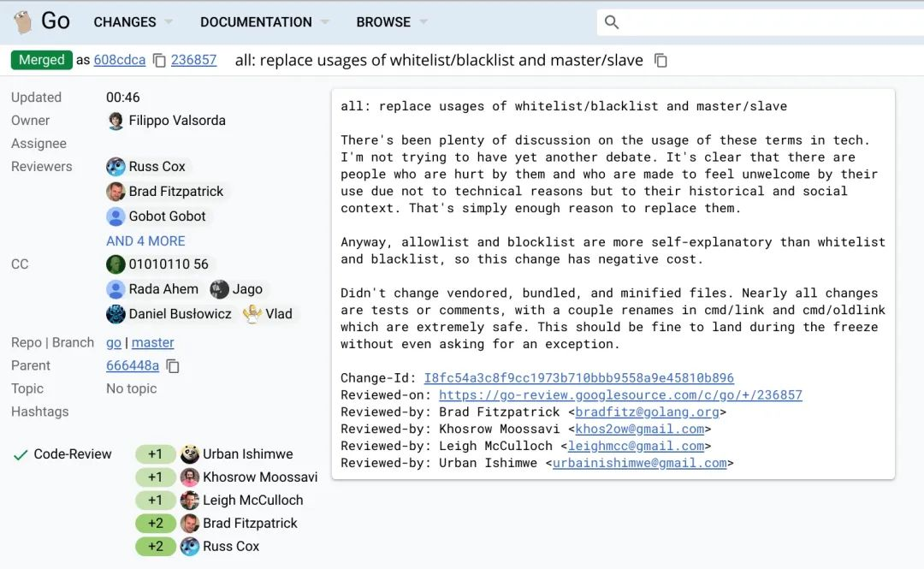Open the Change-Id I8fc54a3c link
The height and width of the screenshot is (569, 924).
click(x=578, y=378)
